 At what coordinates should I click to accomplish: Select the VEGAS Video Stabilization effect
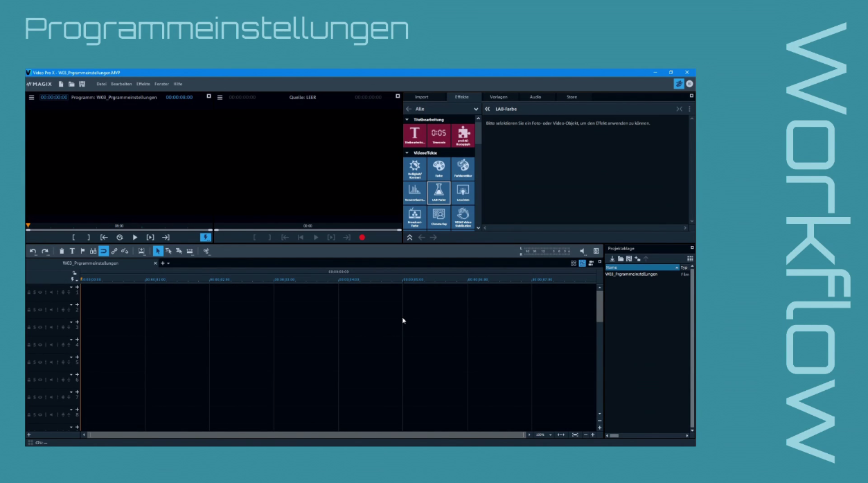[463, 217]
